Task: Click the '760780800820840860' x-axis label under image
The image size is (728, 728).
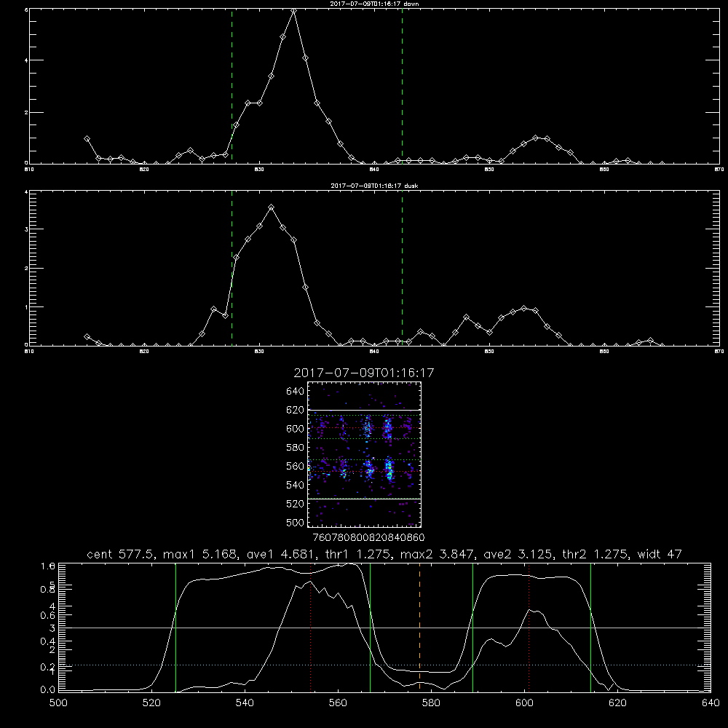Action: (368, 538)
